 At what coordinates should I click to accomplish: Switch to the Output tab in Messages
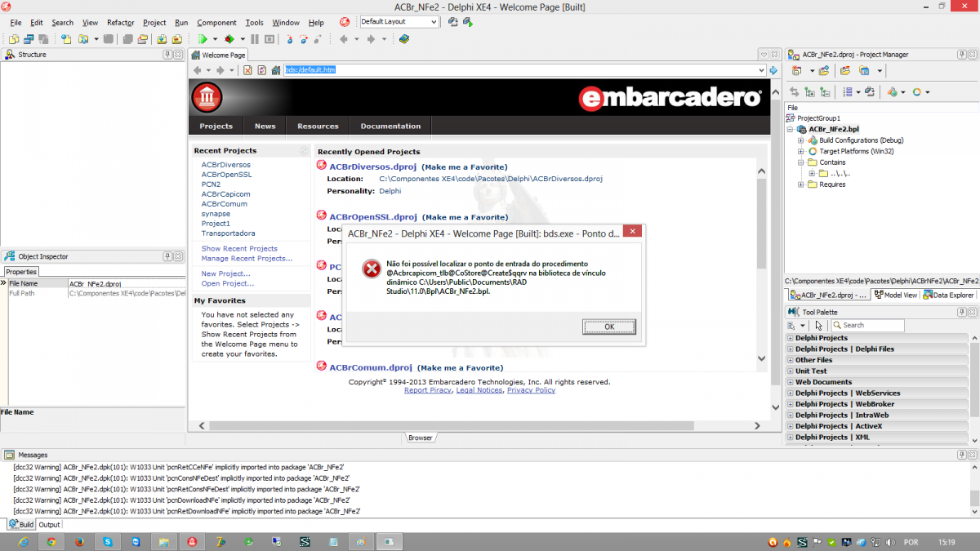pos(49,525)
